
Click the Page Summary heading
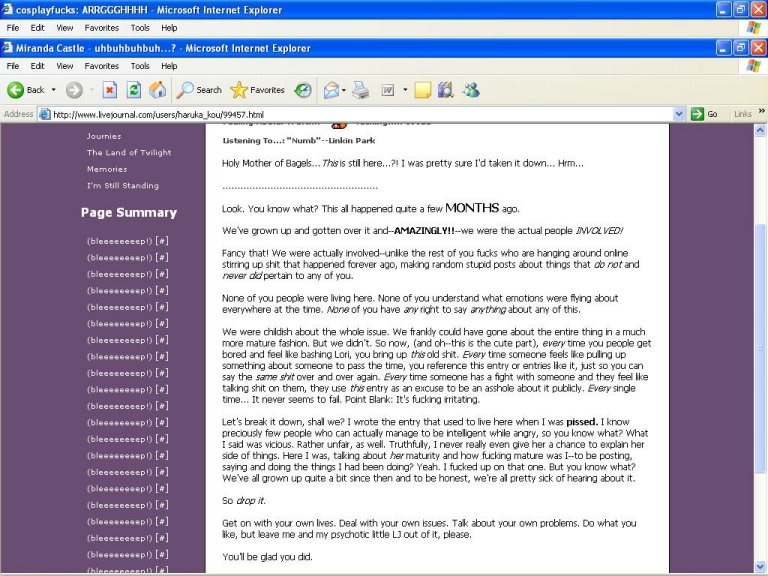(129, 213)
